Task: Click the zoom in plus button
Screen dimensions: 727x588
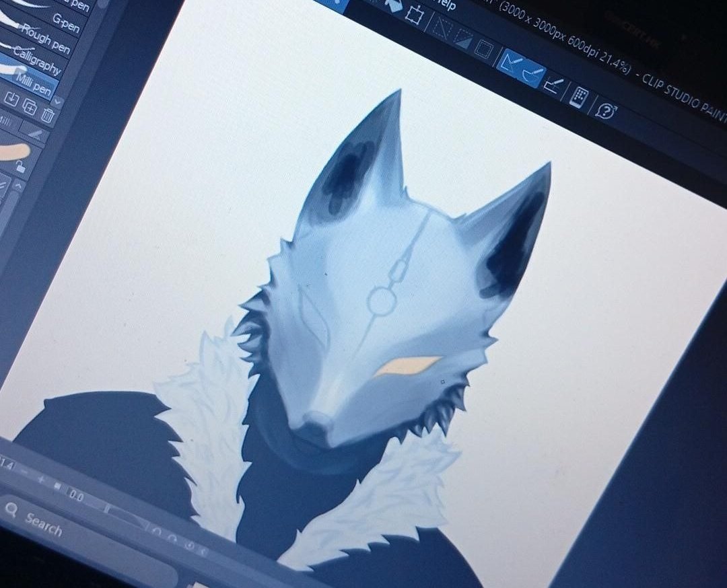Action: pyautogui.click(x=41, y=479)
